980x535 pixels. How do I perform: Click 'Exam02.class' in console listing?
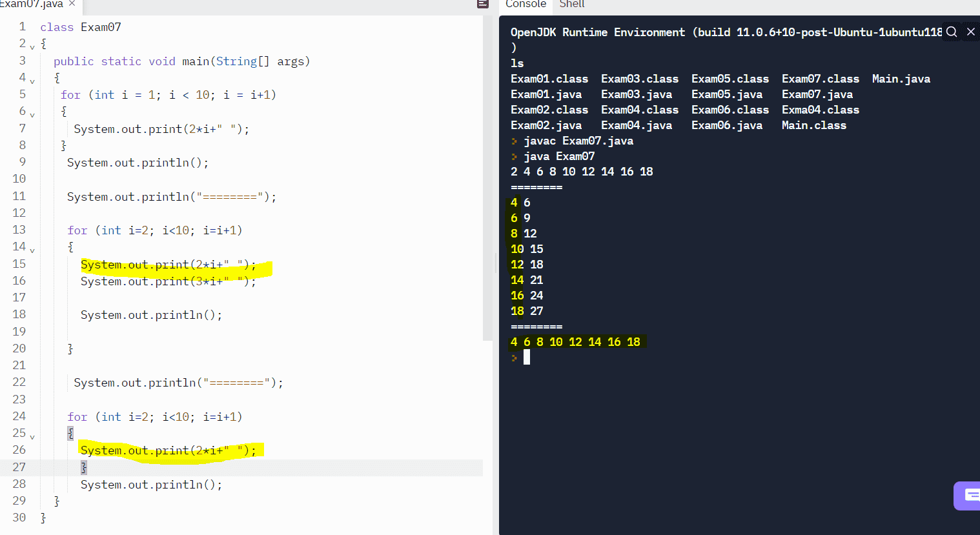[x=549, y=110]
